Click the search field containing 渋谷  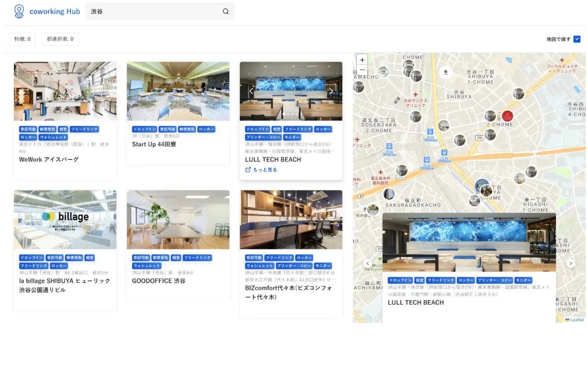160,11
